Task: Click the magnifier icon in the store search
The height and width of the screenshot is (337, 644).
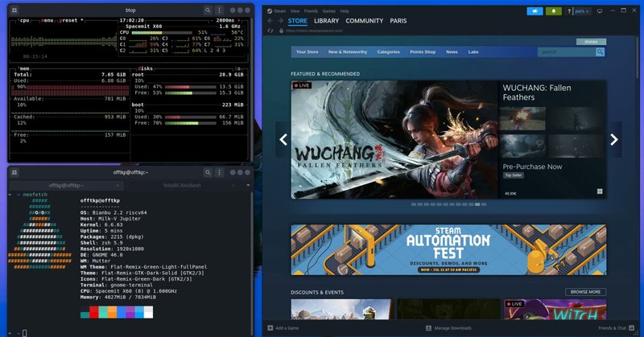Action: click(600, 51)
